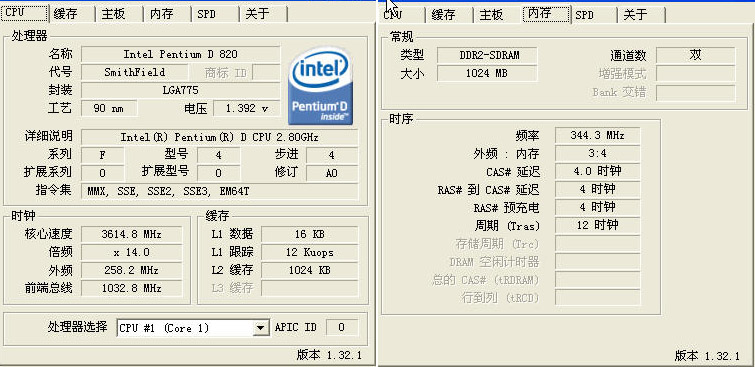Image resolution: width=755 pixels, height=367 pixels.
Task: Click the empty 行到列 (tRCD) field
Action: pyautogui.click(x=598, y=297)
